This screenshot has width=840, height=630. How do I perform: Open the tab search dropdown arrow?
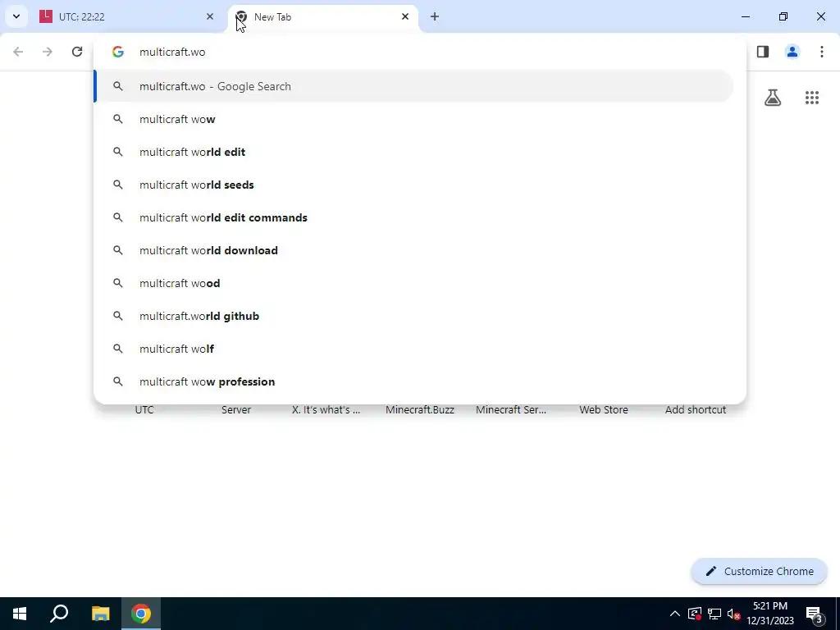click(x=16, y=16)
